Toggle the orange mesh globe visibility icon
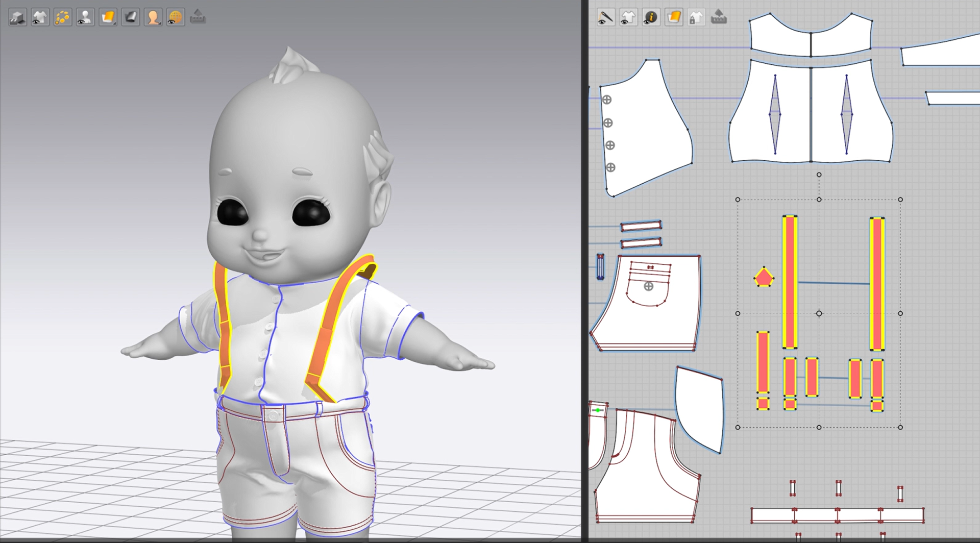 pyautogui.click(x=175, y=17)
